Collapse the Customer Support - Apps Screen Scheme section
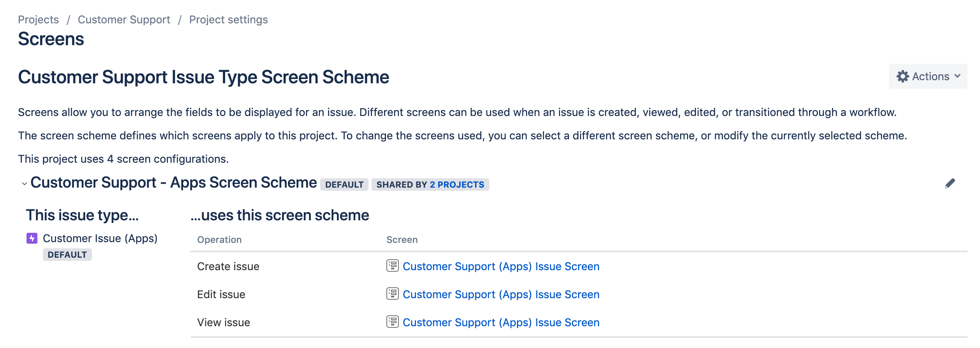The width and height of the screenshot is (980, 348). (x=24, y=183)
